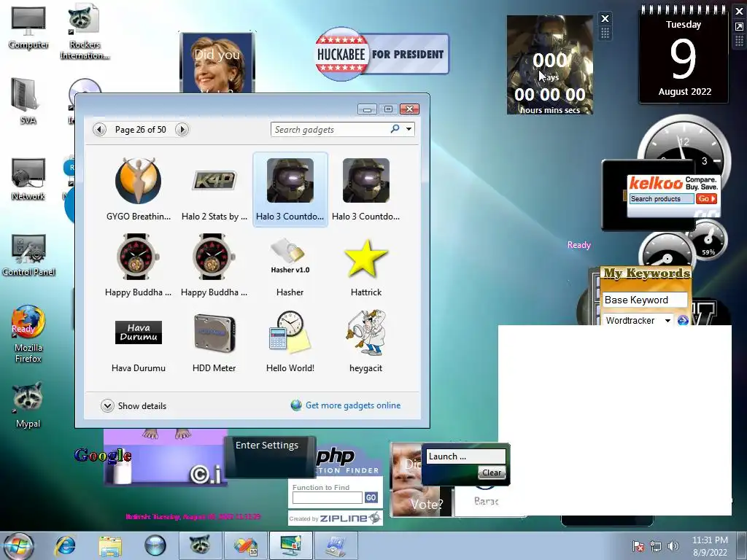Open Get more gadgets online link
747x560 pixels.
coord(352,405)
